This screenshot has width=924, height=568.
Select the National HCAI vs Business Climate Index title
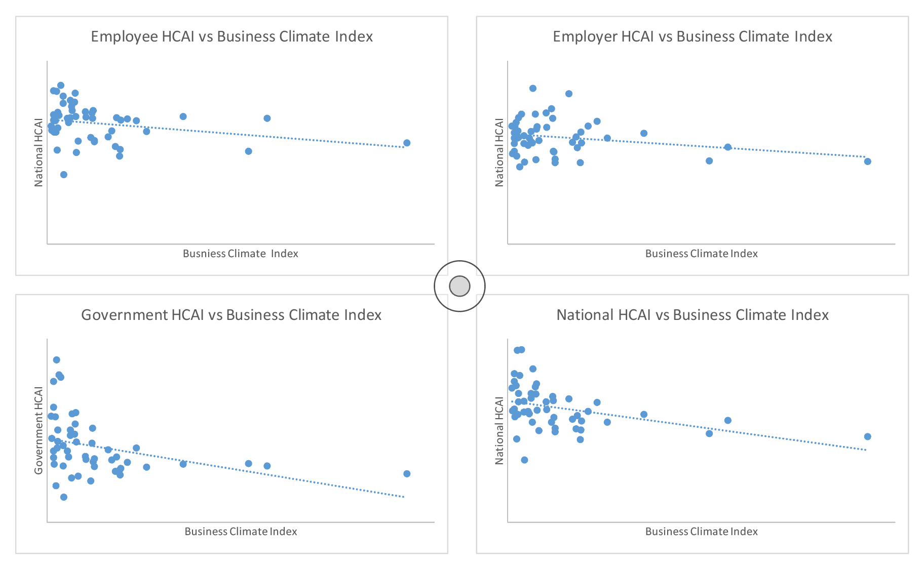point(692,315)
